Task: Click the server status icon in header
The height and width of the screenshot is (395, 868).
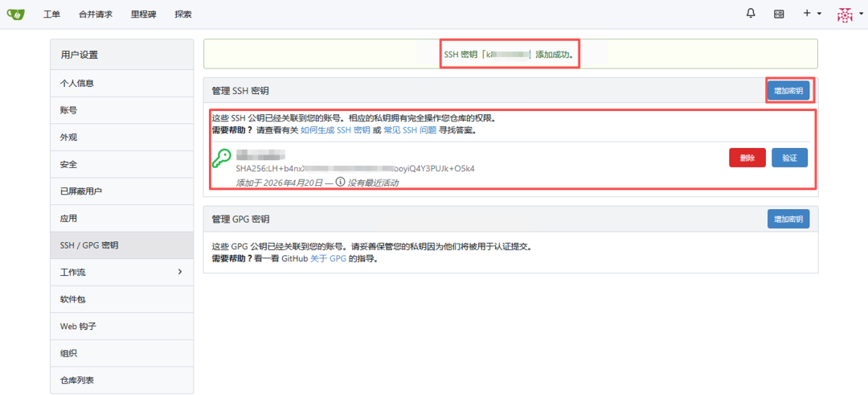Action: click(779, 14)
